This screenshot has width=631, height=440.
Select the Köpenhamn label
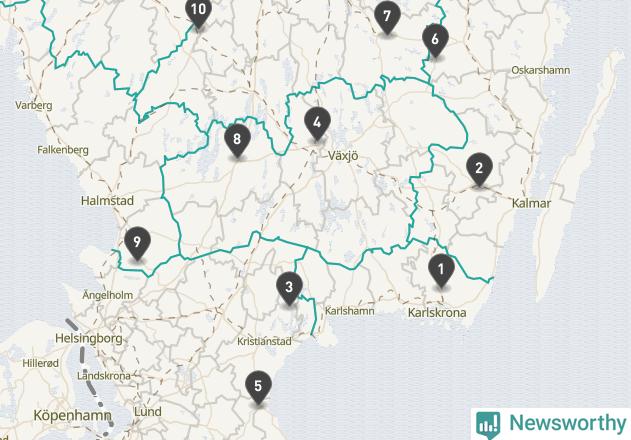72,415
